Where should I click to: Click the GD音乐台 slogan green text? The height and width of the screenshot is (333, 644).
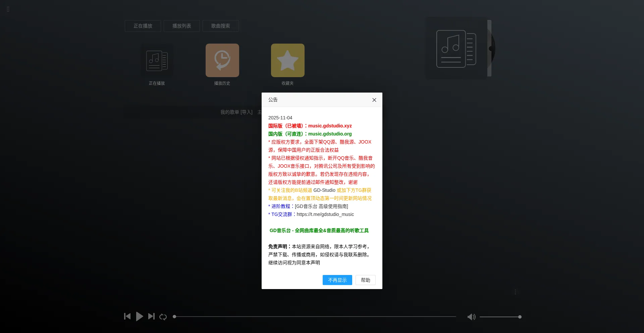point(319,230)
